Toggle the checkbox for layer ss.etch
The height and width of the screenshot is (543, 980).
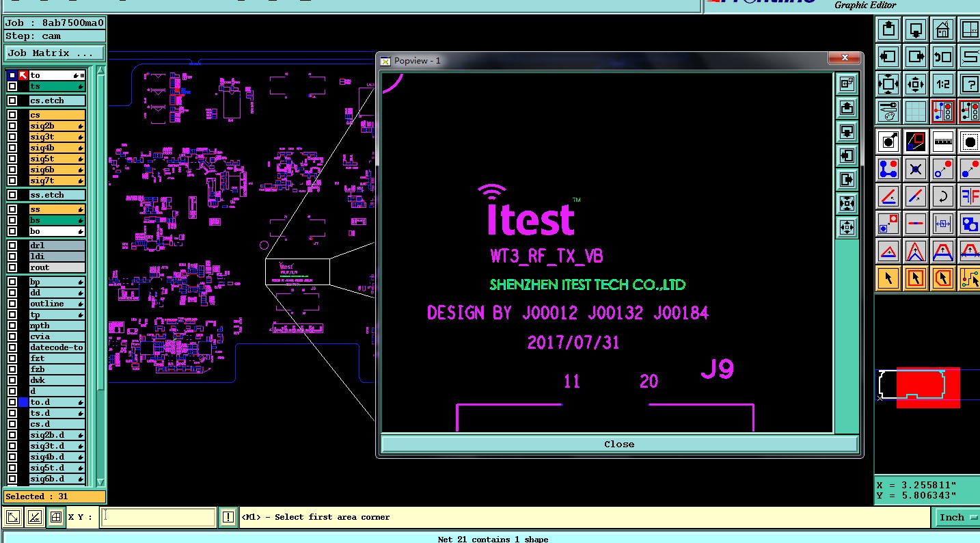pos(12,195)
